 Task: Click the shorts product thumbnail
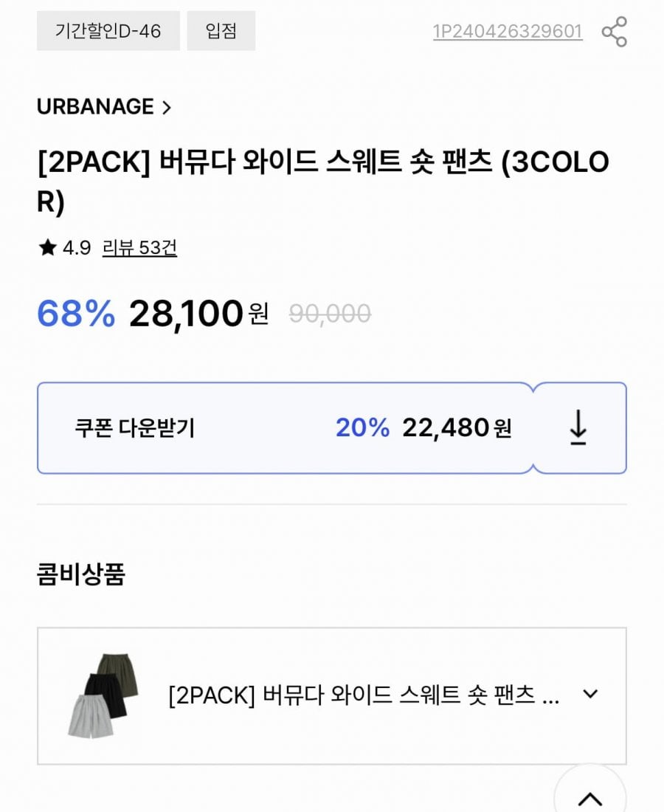pos(97,695)
